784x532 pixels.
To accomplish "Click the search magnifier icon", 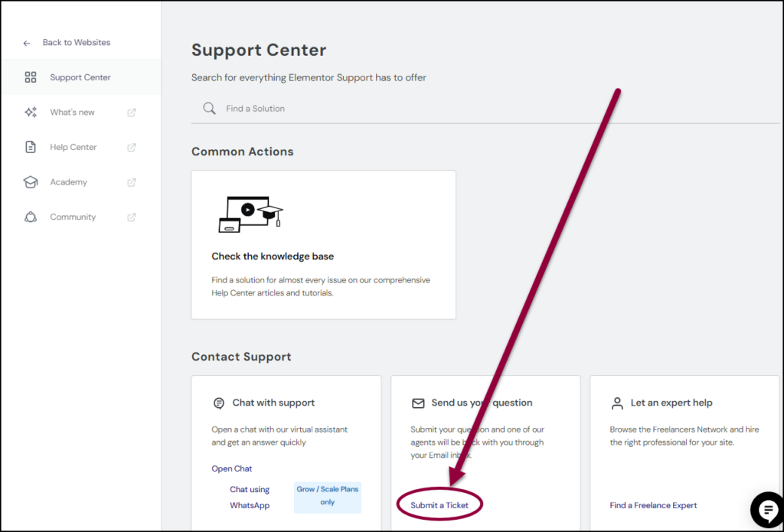I will click(208, 108).
